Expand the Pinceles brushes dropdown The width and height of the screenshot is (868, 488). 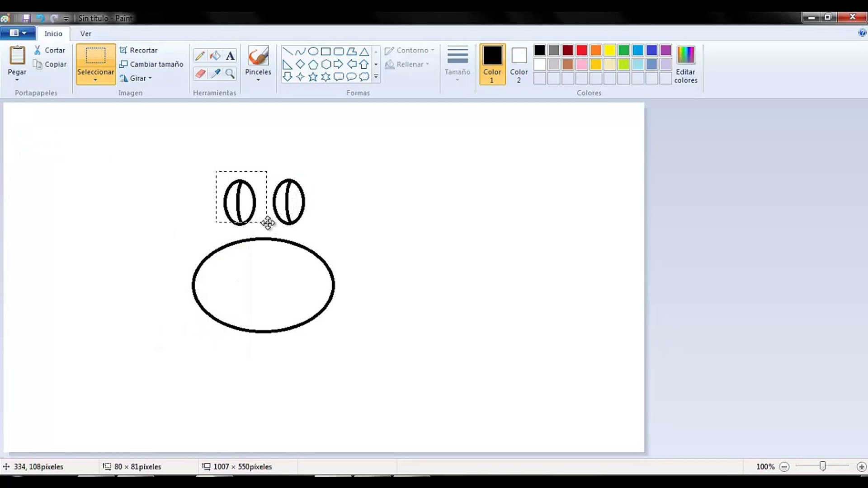258,80
